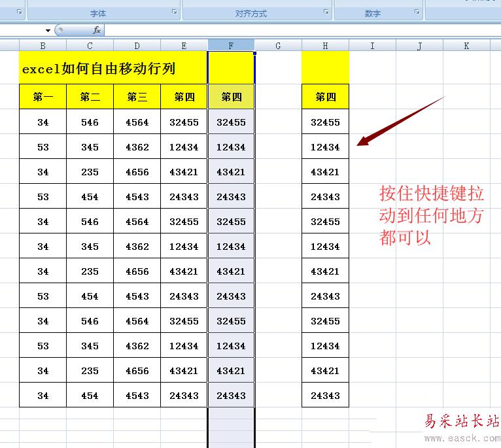Image resolution: width=501 pixels, height=448 pixels.
Task: Select the column G header
Action: click(x=278, y=45)
